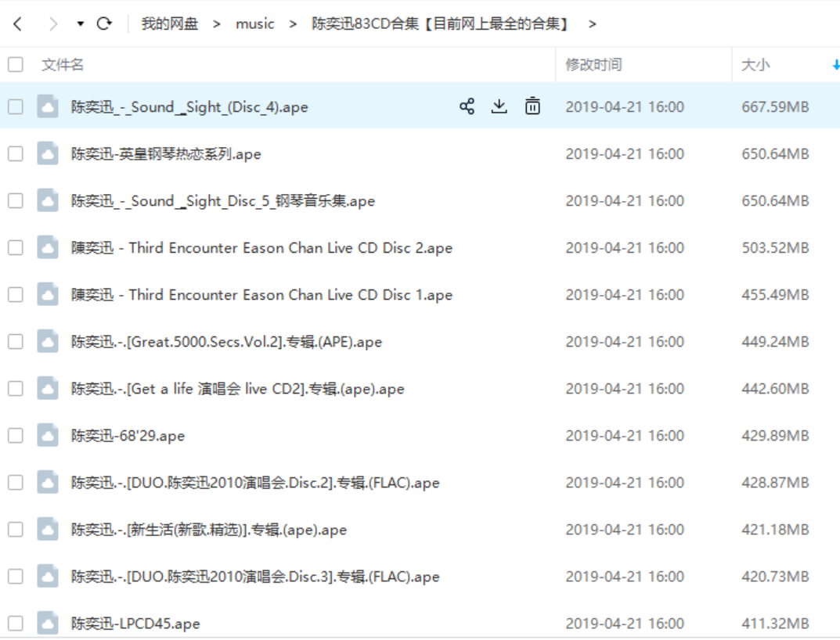The width and height of the screenshot is (840, 640).
Task: Select file [Get a life 演唱会 live CD2]
Action: [237, 389]
